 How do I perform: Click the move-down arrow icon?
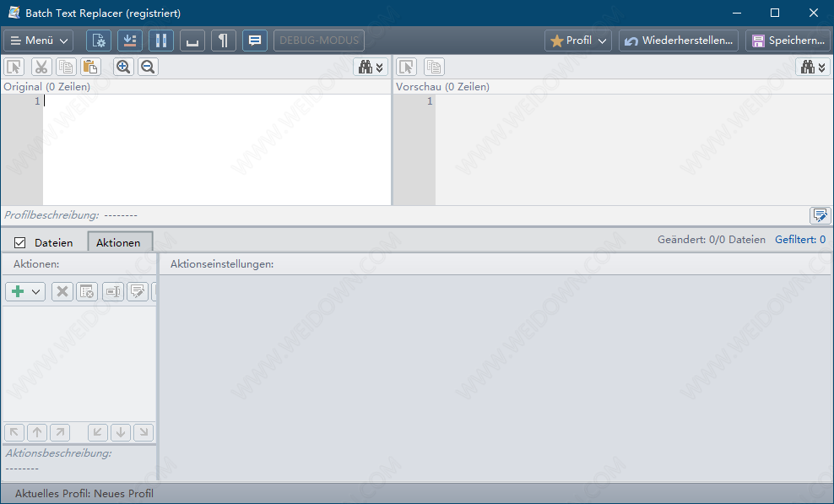click(121, 432)
